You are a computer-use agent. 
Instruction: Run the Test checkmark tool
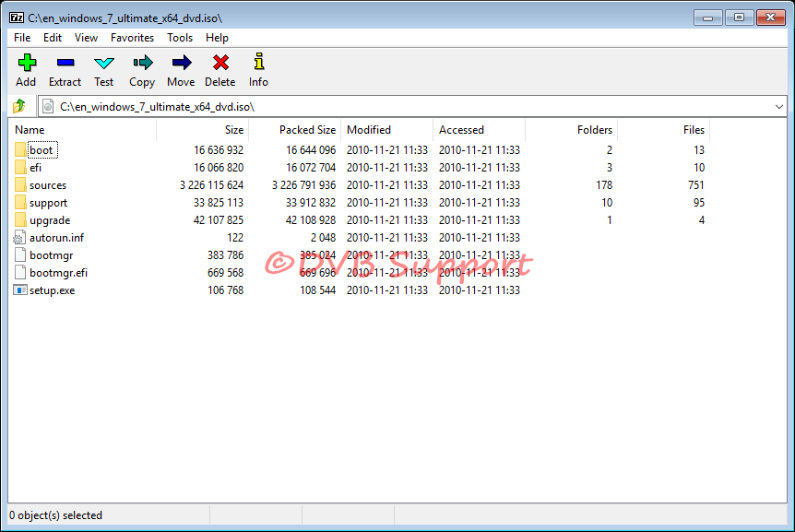pyautogui.click(x=104, y=63)
